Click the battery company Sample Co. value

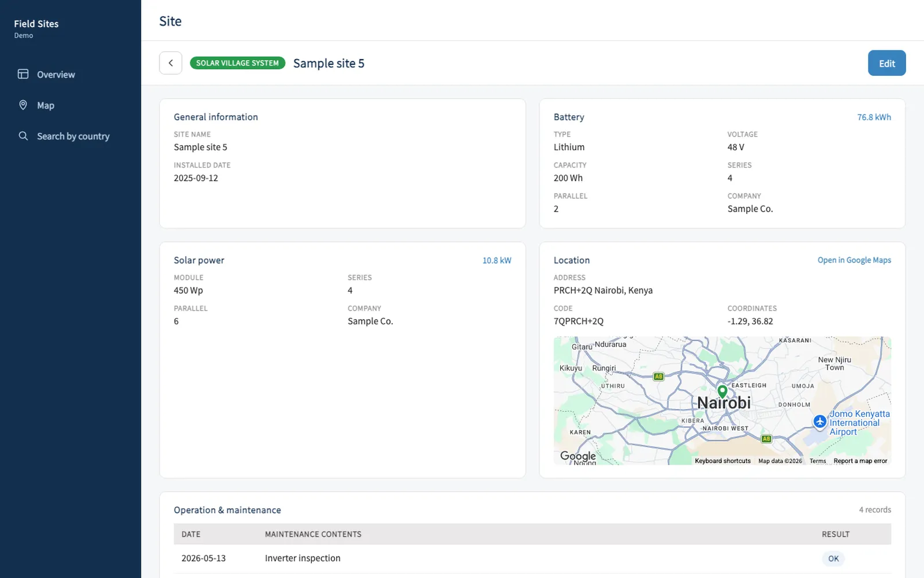point(750,209)
